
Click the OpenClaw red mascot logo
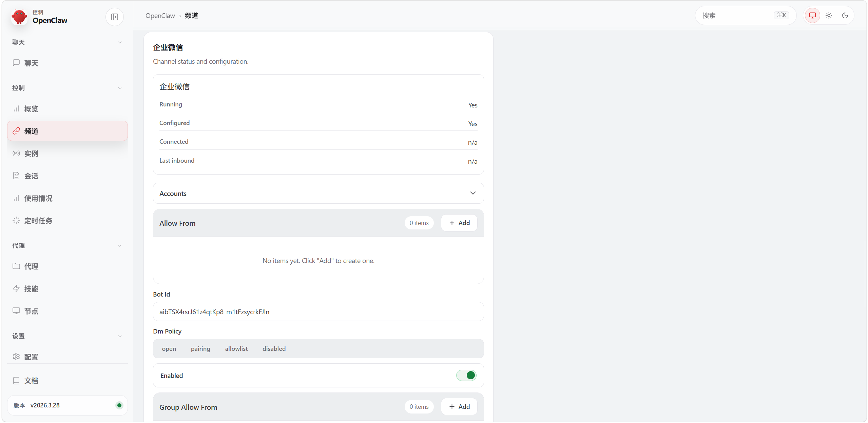coord(19,17)
